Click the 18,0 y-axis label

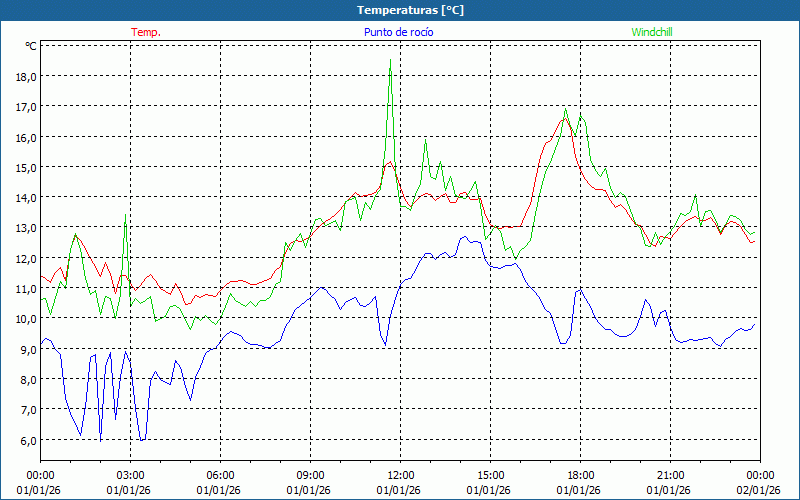tap(25, 76)
